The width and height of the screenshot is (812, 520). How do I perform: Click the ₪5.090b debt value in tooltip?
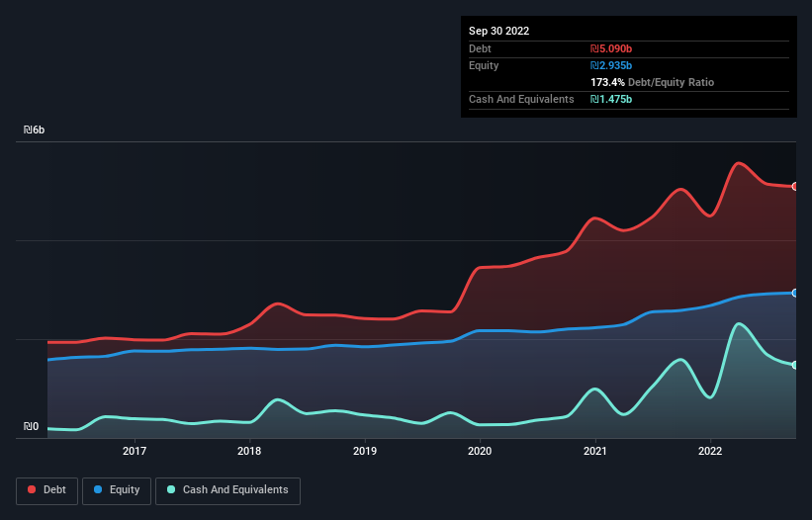pos(611,48)
